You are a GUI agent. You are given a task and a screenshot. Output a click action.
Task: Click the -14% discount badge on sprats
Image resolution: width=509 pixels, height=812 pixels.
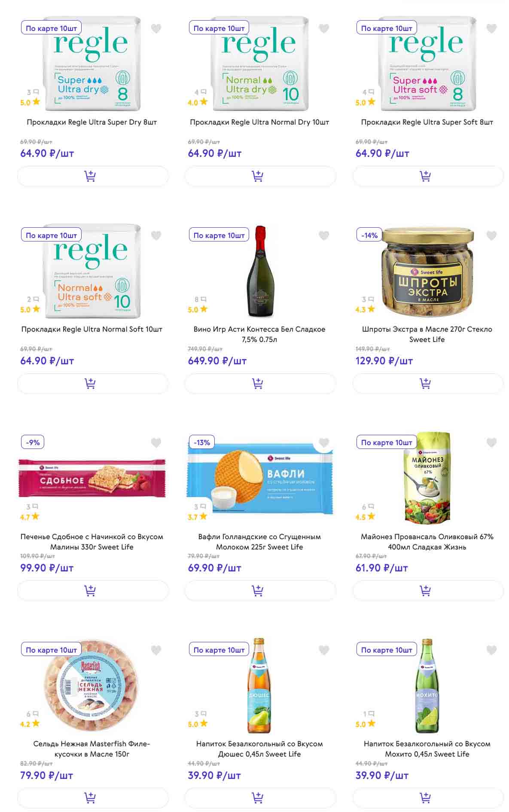click(369, 235)
